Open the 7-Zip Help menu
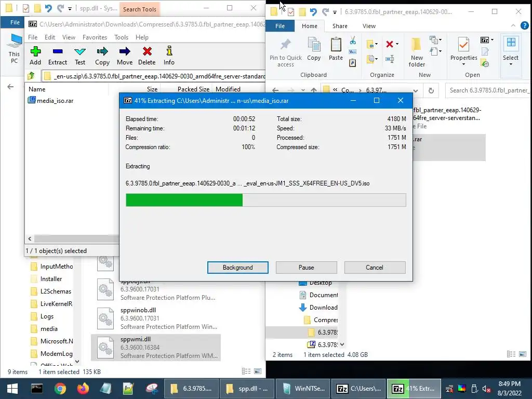Image resolution: width=532 pixels, height=399 pixels. point(142,37)
